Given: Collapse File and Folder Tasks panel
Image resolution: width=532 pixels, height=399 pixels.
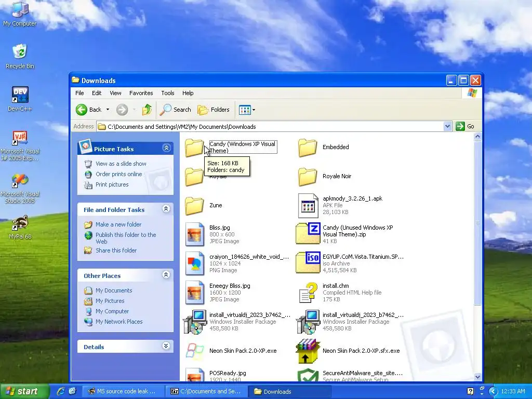Looking at the screenshot, I should pyautogui.click(x=166, y=209).
